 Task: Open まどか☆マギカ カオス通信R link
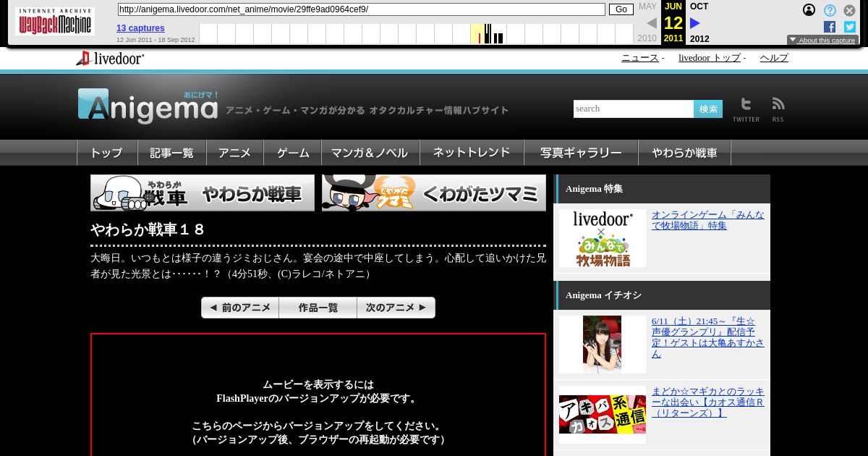[708, 402]
